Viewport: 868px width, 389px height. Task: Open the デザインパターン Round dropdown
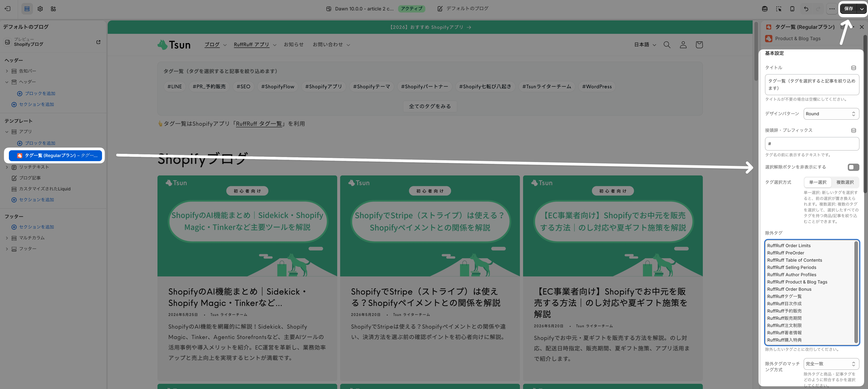831,114
